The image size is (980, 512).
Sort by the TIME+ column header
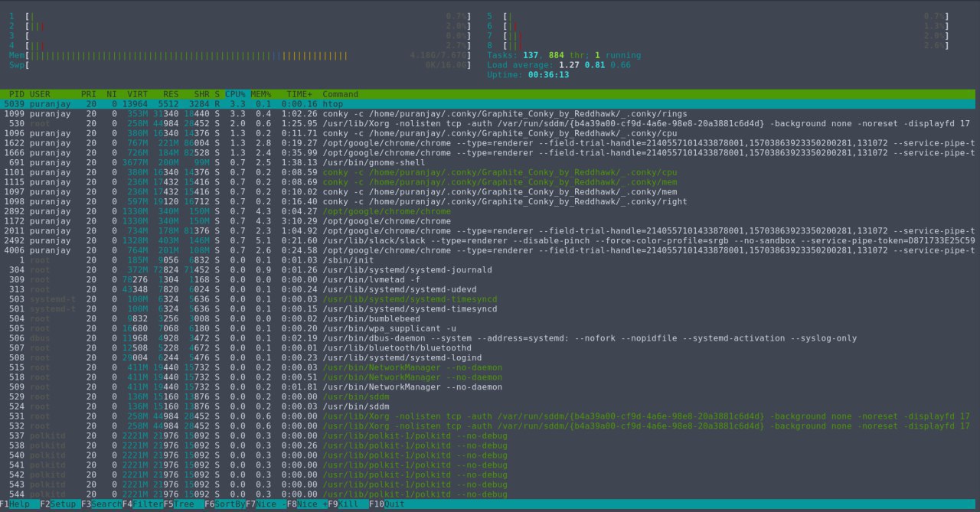coord(299,94)
